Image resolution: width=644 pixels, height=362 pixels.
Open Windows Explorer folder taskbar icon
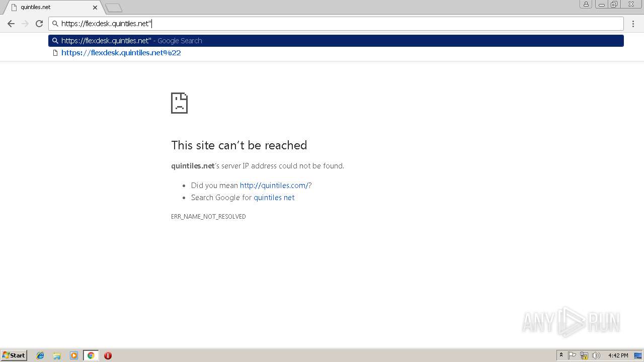pos(57,355)
